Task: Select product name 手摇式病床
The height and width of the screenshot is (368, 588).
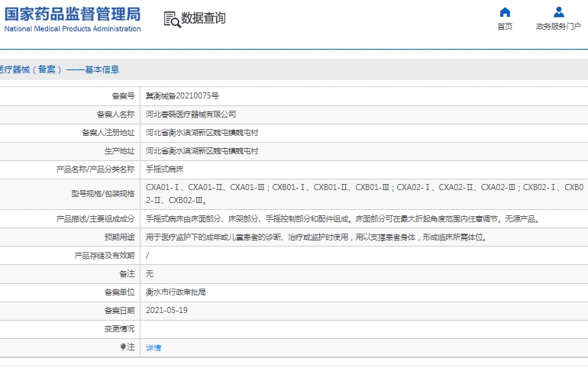Action: click(x=165, y=169)
